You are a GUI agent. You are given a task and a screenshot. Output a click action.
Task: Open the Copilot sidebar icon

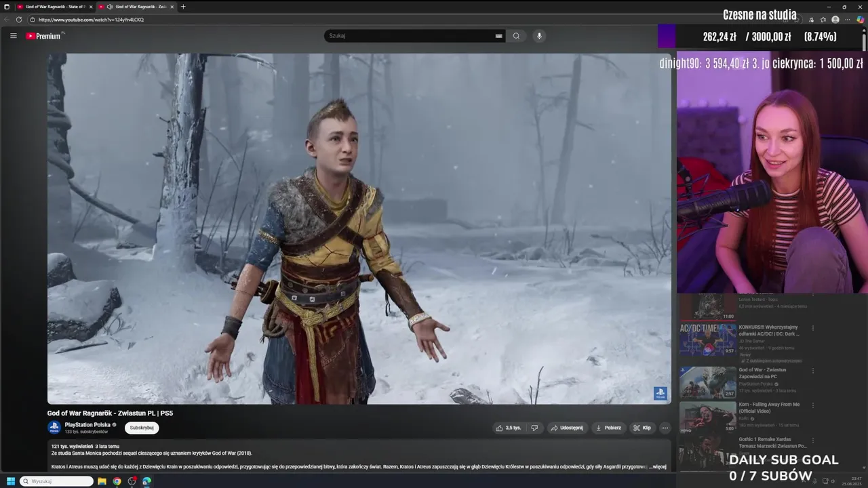click(860, 20)
